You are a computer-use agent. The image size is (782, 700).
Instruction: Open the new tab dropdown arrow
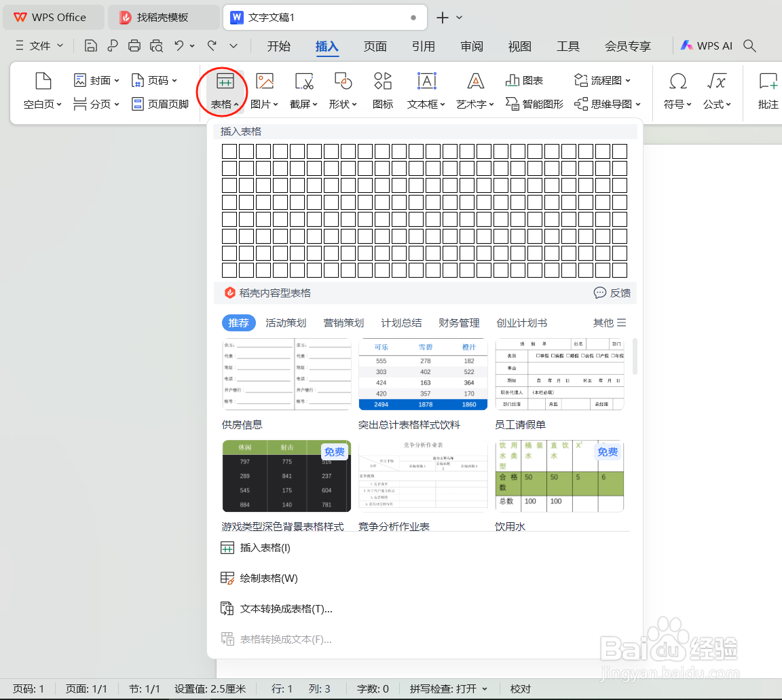[460, 18]
